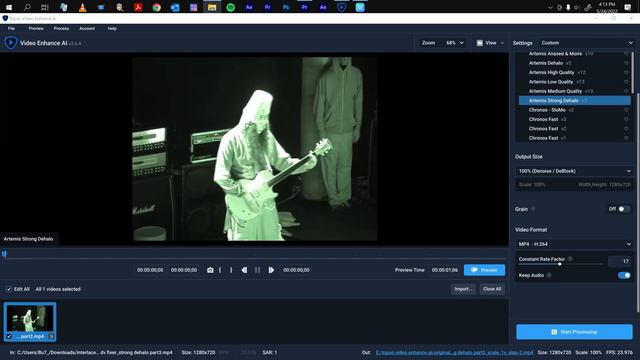Viewport: 640px width, 360px height.
Task: Take a snapshot with the camera icon
Action: [x=210, y=270]
